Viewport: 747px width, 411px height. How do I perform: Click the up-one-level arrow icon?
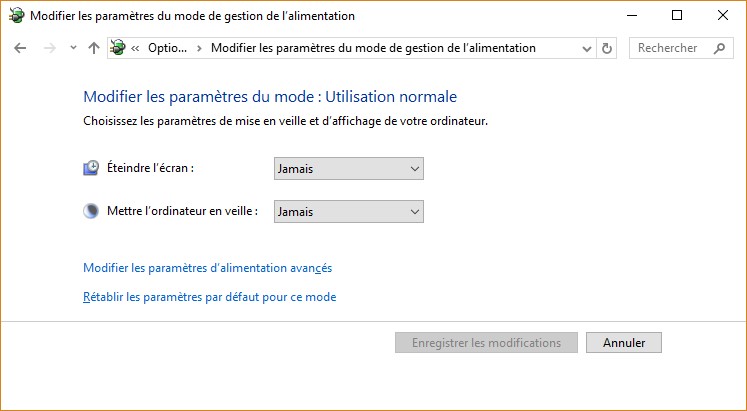click(x=93, y=48)
